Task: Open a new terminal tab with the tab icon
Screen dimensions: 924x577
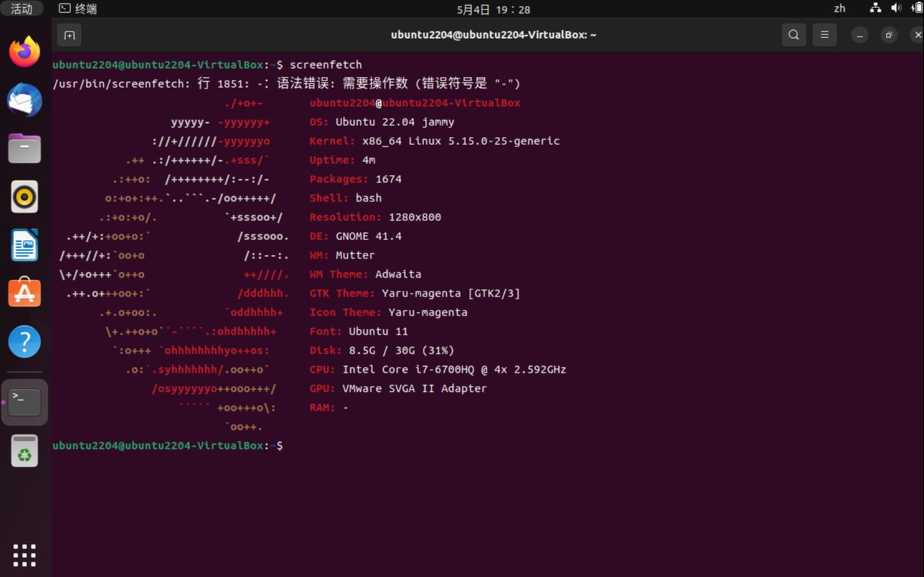Action: 69,34
